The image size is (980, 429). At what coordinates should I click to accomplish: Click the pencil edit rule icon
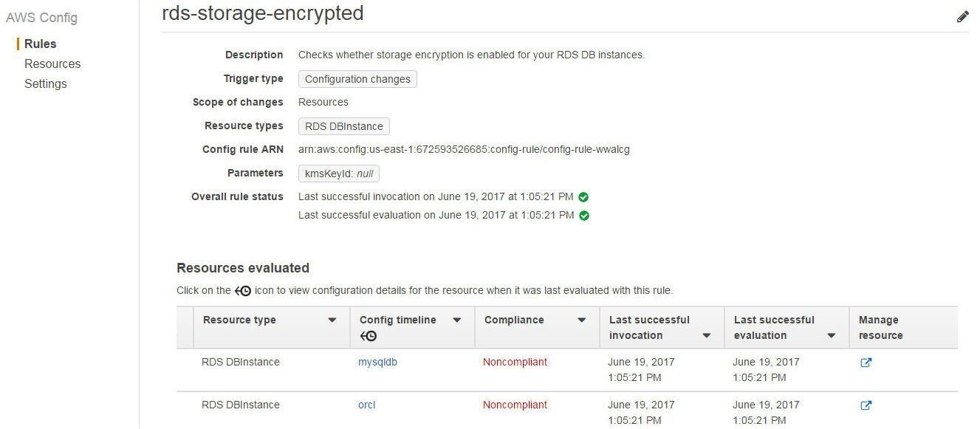point(962,16)
